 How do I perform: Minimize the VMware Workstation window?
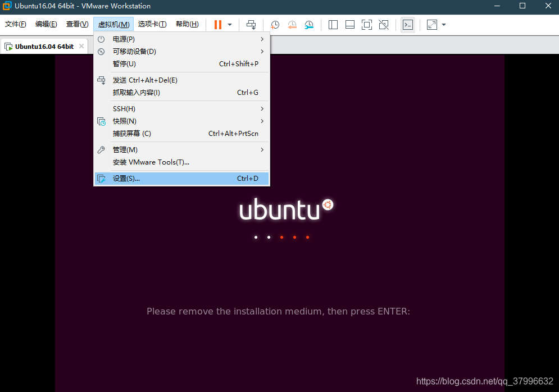[497, 6]
